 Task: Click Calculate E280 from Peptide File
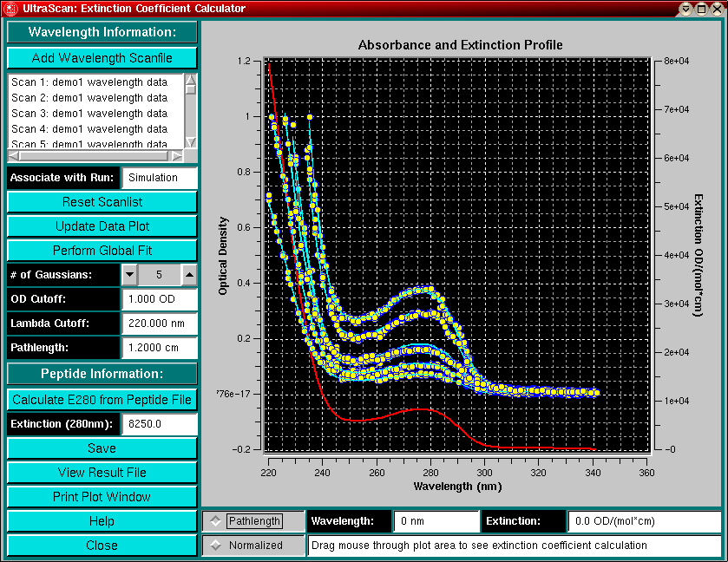click(x=102, y=400)
